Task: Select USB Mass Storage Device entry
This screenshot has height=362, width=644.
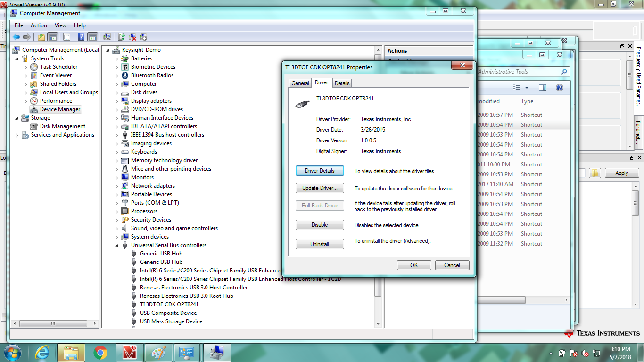Action: [171, 321]
